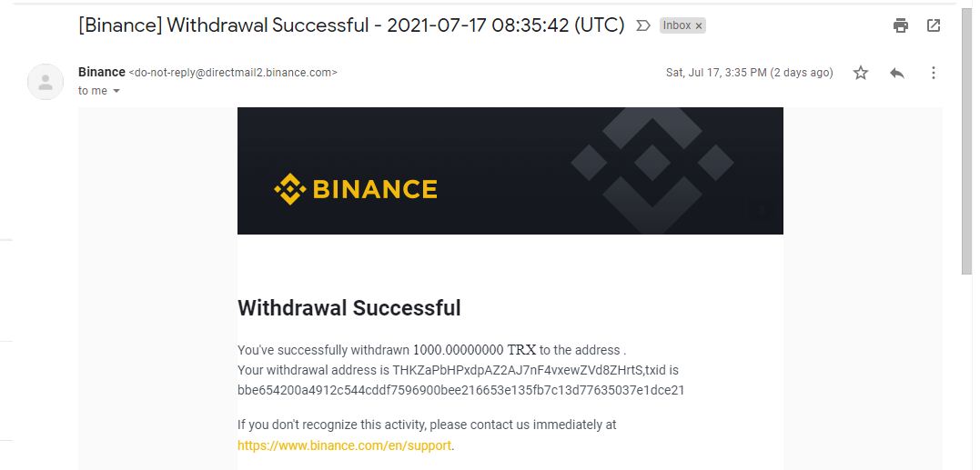Print this Binance withdrawal email
This screenshot has height=470, width=980.
(x=900, y=25)
